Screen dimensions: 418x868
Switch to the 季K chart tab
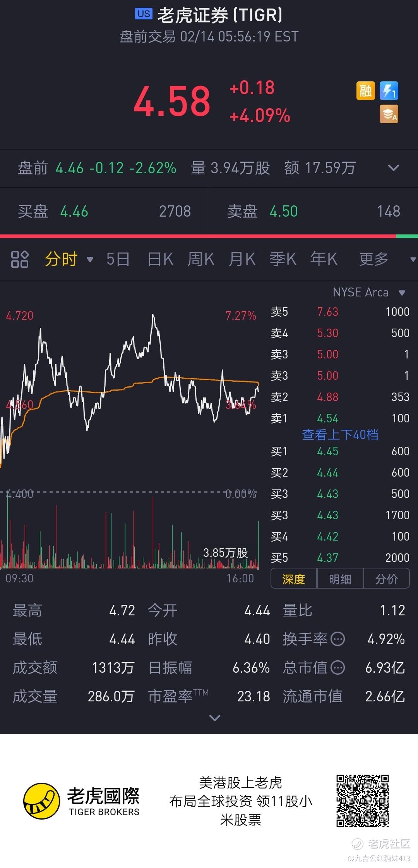click(283, 259)
